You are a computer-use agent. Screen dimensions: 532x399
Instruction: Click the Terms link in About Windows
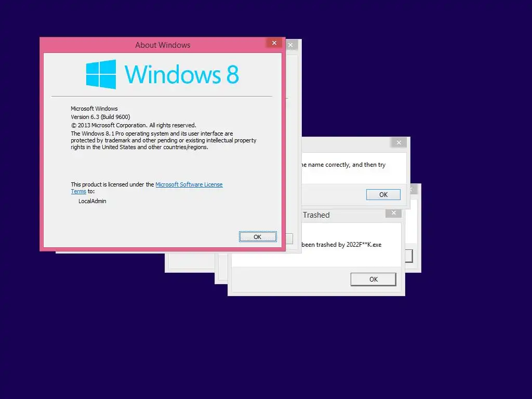click(78, 191)
